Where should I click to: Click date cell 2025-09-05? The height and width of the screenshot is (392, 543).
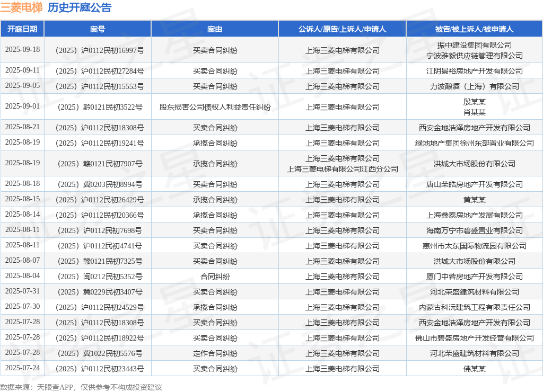(22, 85)
